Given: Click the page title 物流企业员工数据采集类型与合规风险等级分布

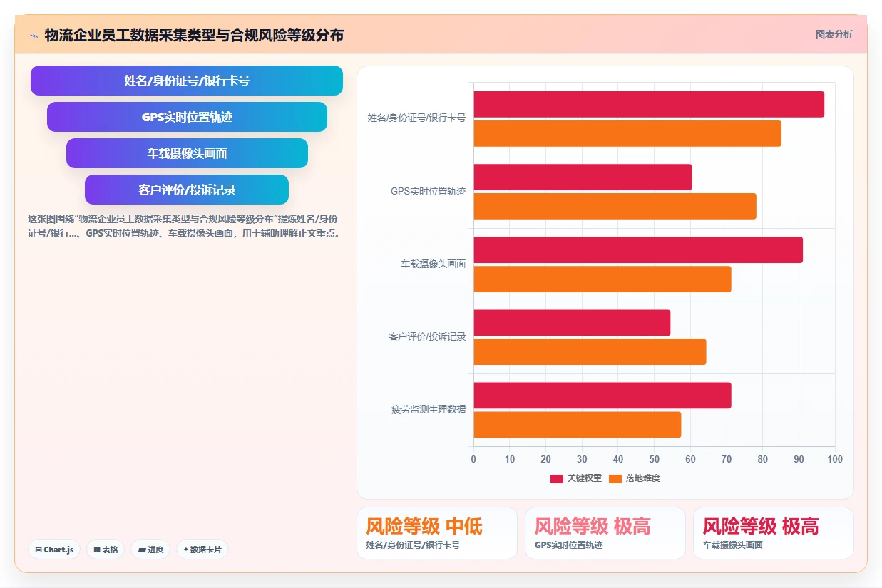Looking at the screenshot, I should [194, 35].
